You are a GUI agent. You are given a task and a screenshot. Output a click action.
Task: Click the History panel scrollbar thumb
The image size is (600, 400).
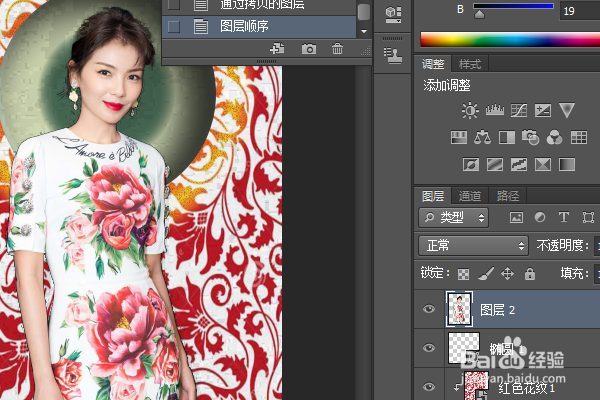pos(364,11)
